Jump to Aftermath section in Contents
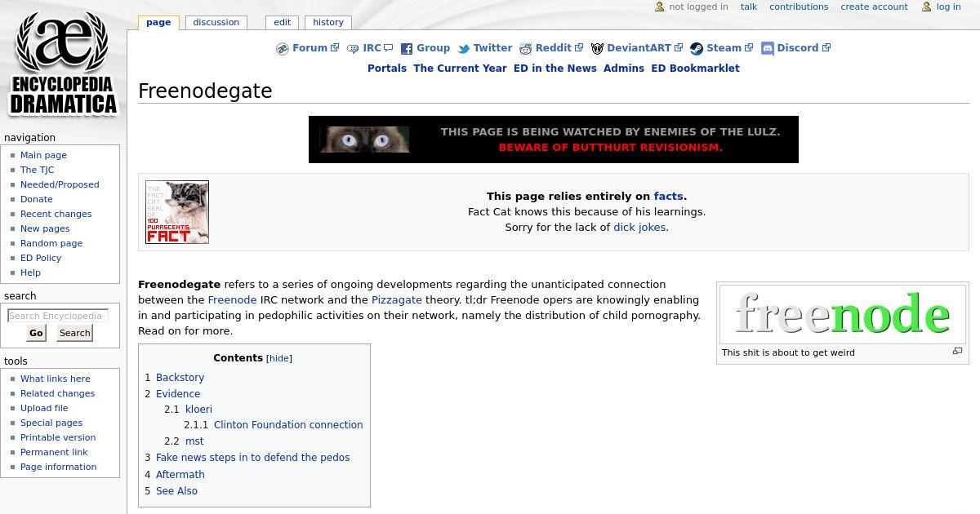The image size is (980, 514). click(x=180, y=475)
